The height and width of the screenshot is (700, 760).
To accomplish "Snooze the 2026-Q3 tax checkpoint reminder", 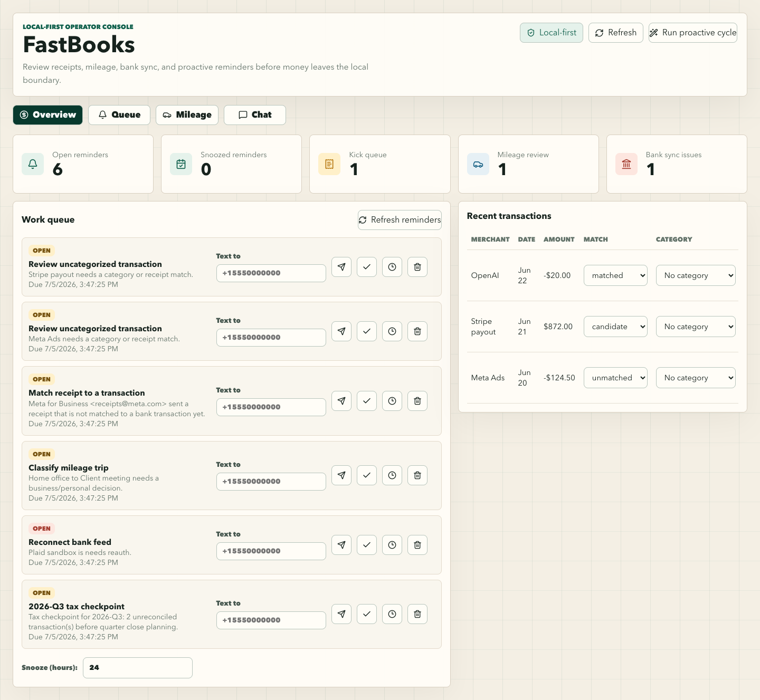I will click(x=392, y=614).
